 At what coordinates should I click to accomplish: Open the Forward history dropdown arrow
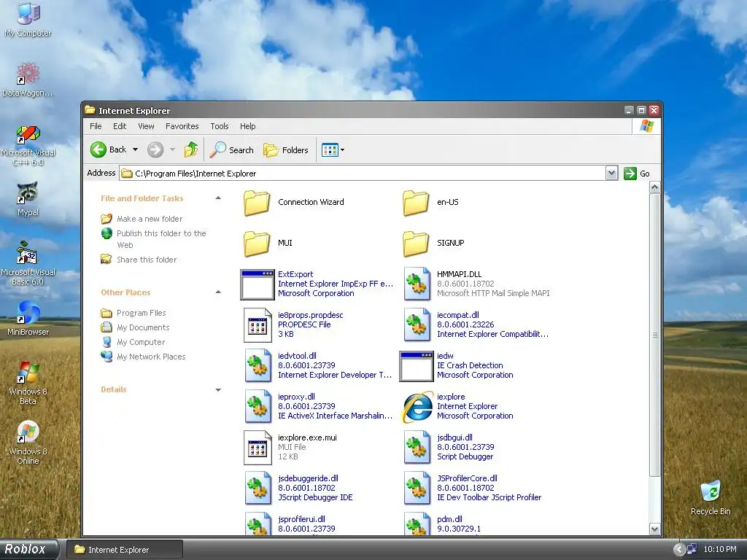[172, 149]
